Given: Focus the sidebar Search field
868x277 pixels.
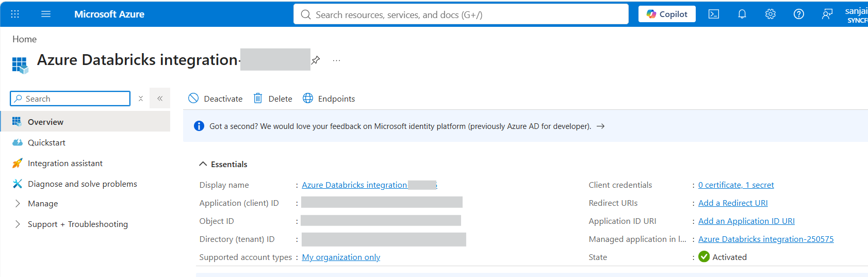Looking at the screenshot, I should 70,99.
